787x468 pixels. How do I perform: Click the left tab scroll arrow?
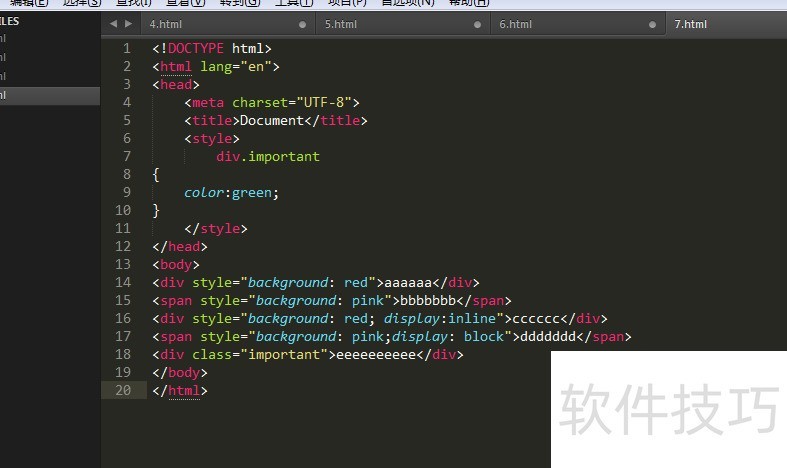(x=113, y=24)
